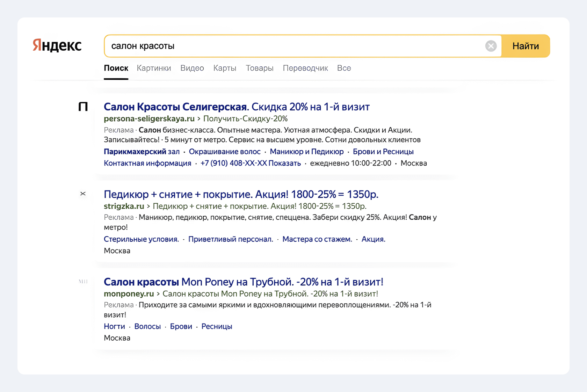Open the strigzka.ru domain link

124,206
